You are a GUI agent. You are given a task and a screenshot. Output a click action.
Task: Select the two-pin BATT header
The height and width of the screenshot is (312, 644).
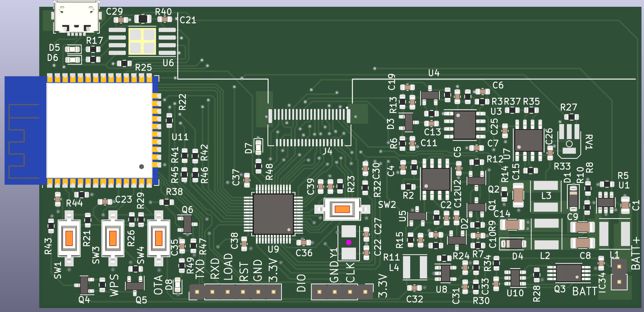pyautogui.click(x=619, y=274)
